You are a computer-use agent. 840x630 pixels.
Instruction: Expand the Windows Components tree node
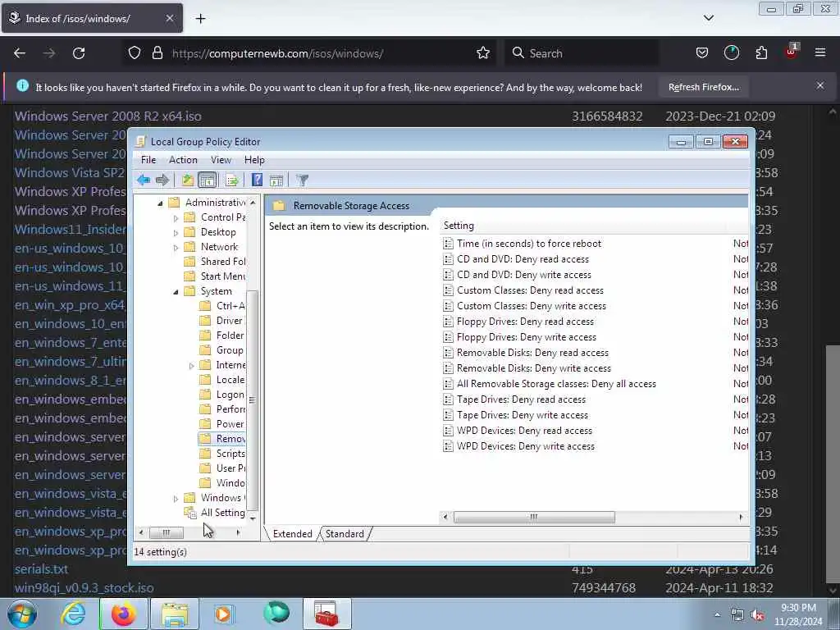click(176, 499)
